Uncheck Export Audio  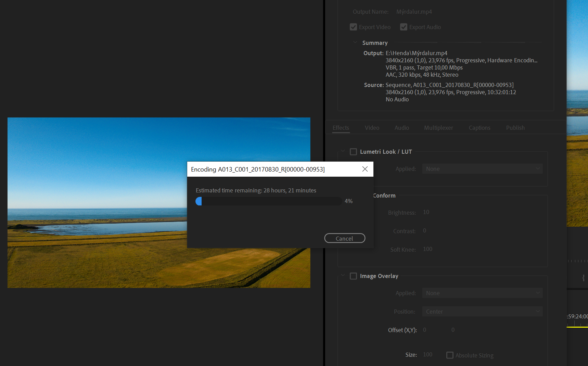[x=404, y=27]
